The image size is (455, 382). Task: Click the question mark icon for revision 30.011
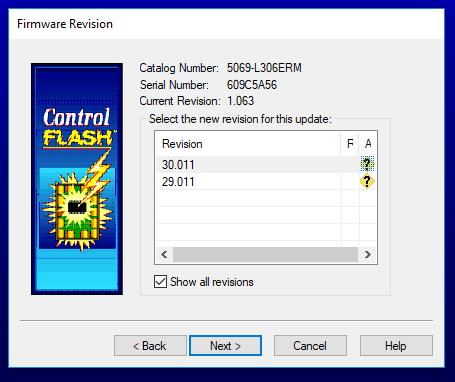pos(367,164)
